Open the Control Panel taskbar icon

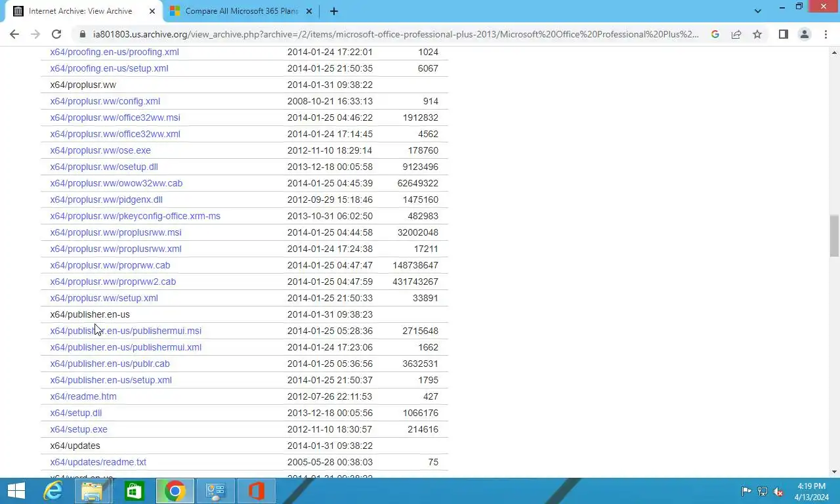(x=215, y=491)
